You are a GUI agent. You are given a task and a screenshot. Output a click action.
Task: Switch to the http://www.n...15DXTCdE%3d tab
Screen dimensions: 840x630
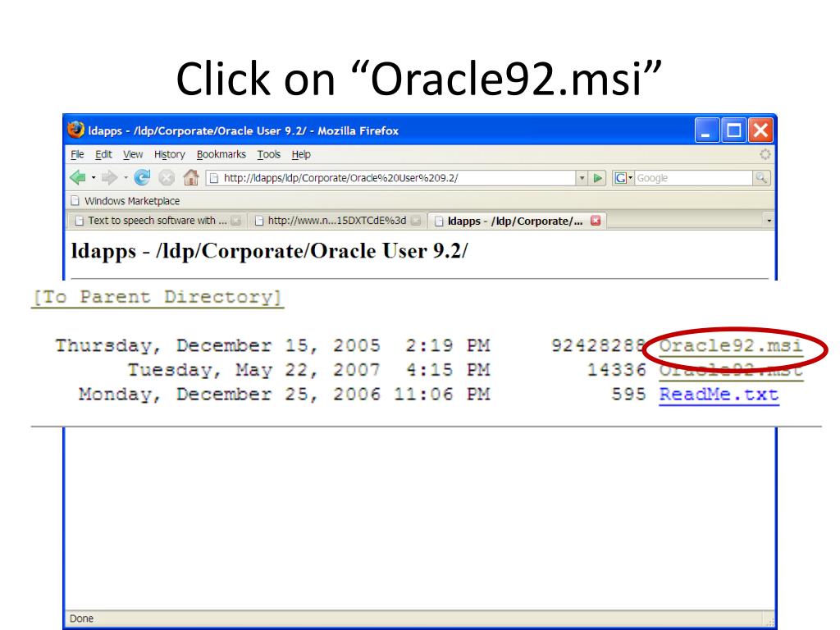[x=337, y=221]
